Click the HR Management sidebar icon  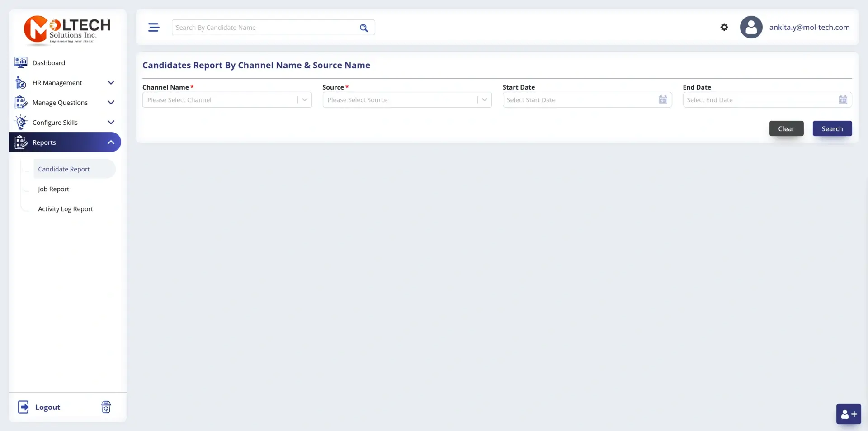tap(21, 82)
